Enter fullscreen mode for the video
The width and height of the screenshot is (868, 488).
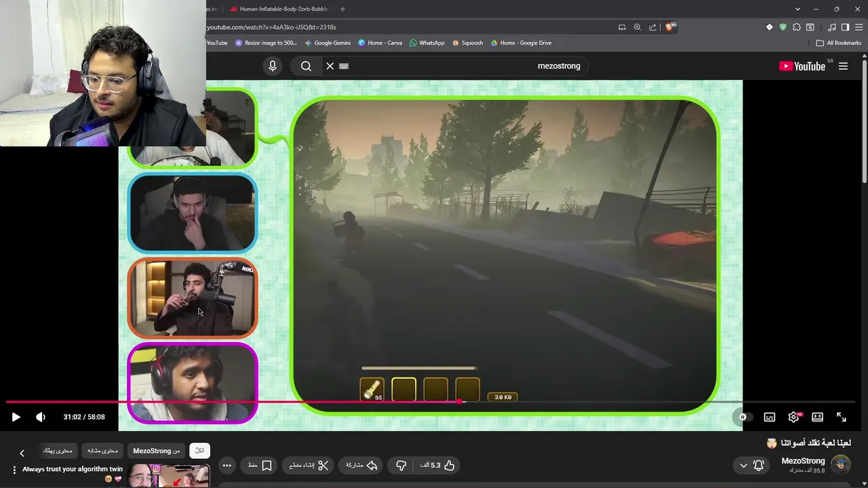coord(842,418)
